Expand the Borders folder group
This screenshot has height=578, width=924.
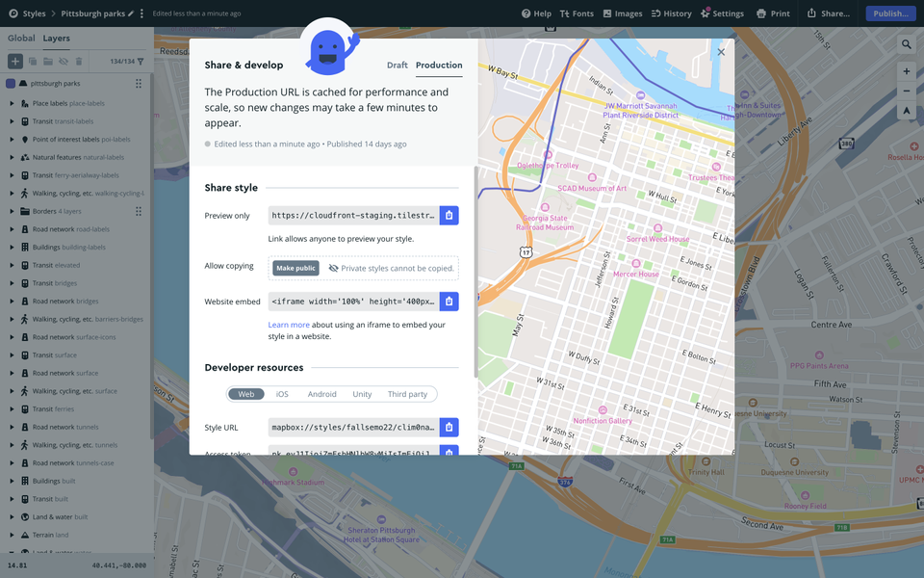[12, 211]
